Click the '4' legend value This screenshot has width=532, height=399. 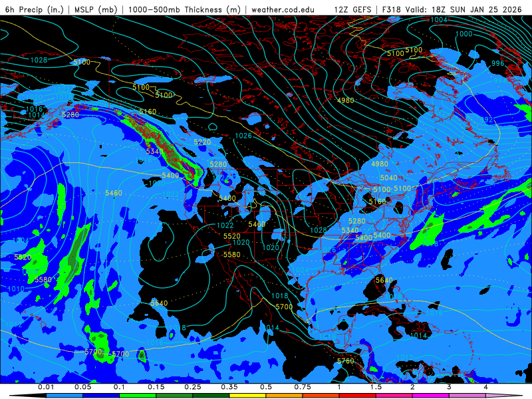[486, 387]
